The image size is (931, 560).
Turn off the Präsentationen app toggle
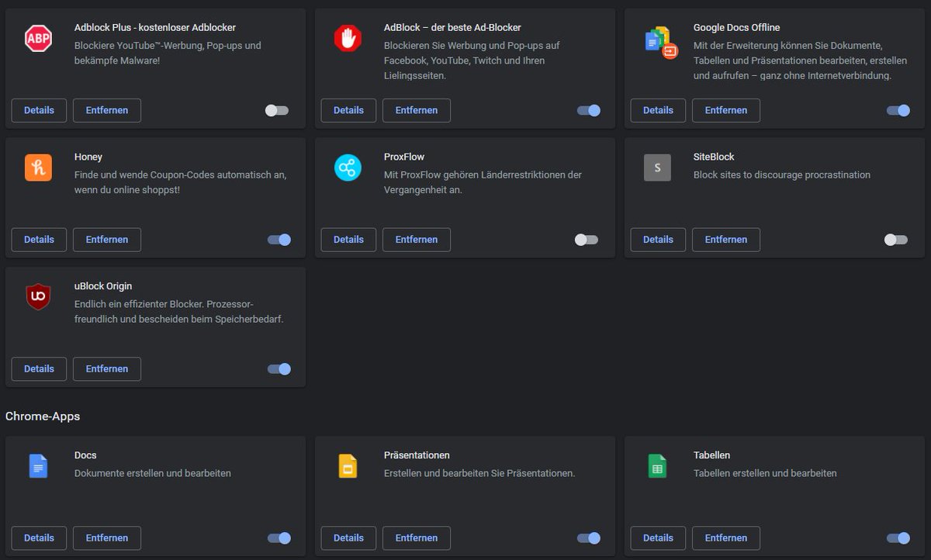coord(589,538)
